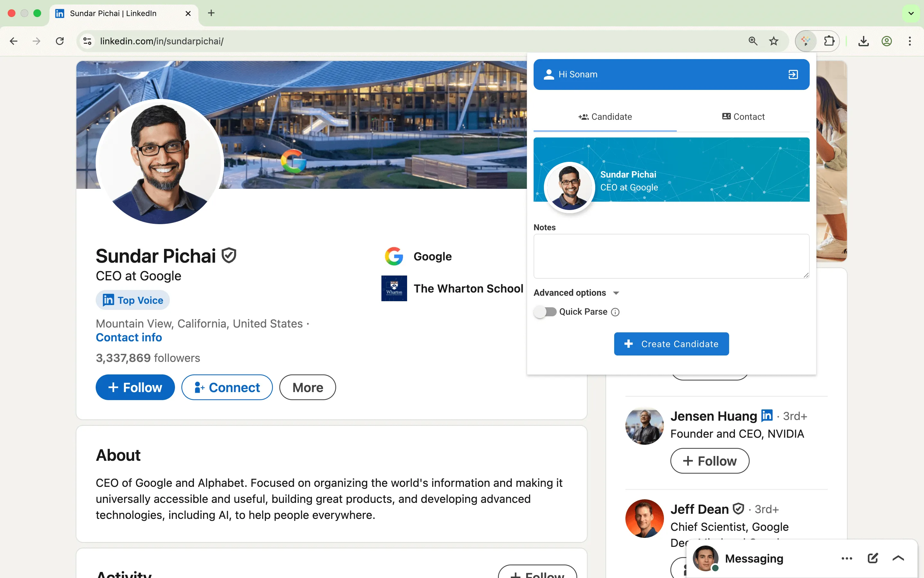Viewport: 924px width, 578px height.
Task: Click the About section heading
Action: click(118, 455)
